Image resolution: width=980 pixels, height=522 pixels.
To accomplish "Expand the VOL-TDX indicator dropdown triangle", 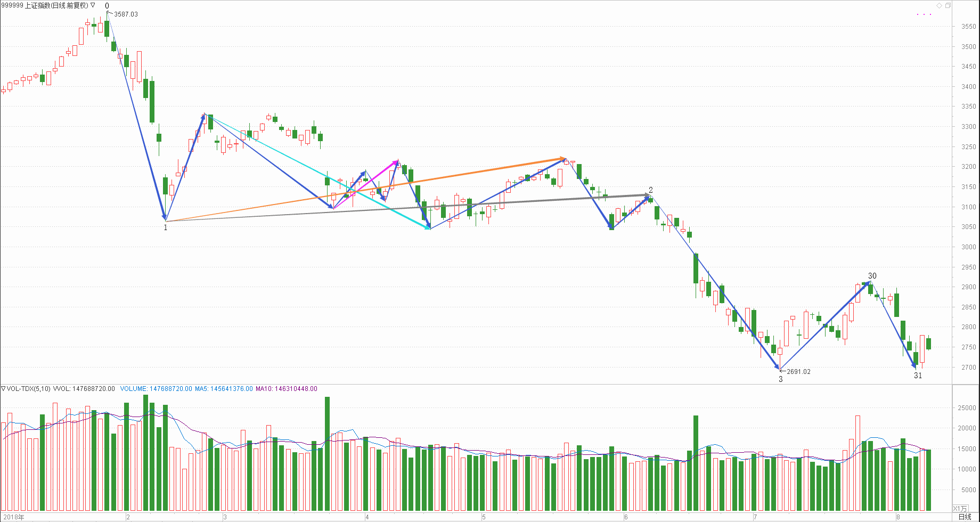I will pos(3,389).
